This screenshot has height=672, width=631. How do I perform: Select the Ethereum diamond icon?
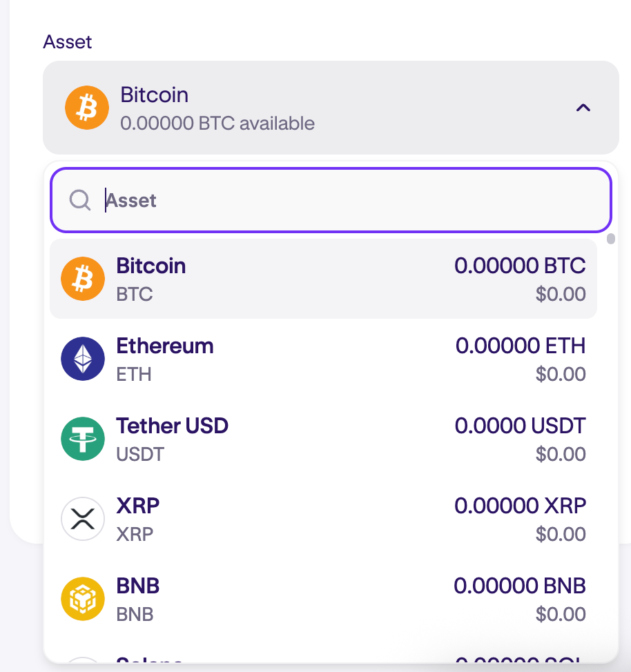[x=83, y=359]
